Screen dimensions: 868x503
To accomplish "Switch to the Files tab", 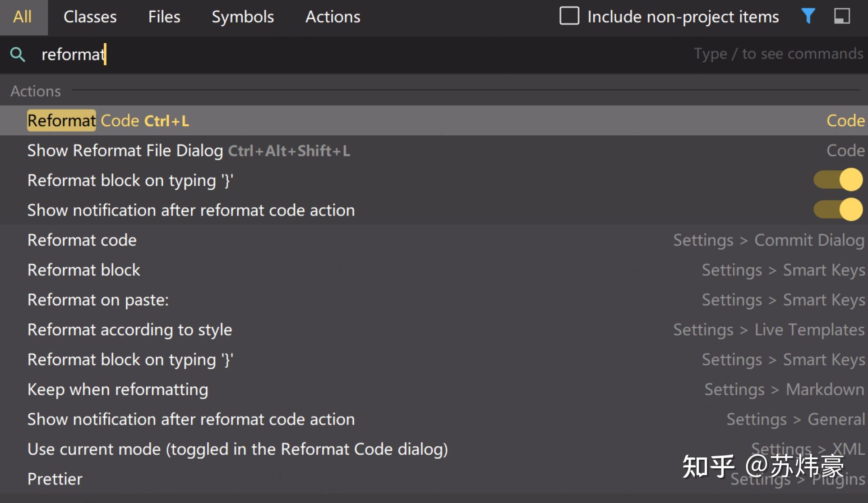I will click(164, 17).
